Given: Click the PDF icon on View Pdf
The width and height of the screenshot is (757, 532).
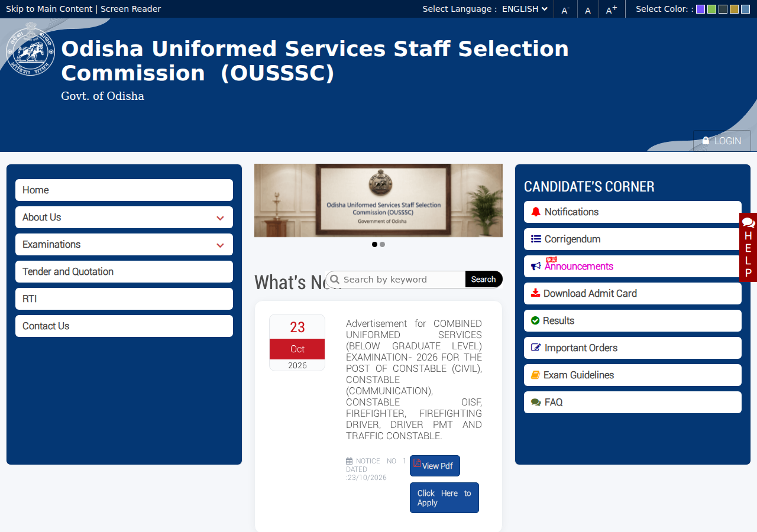Looking at the screenshot, I should [417, 463].
